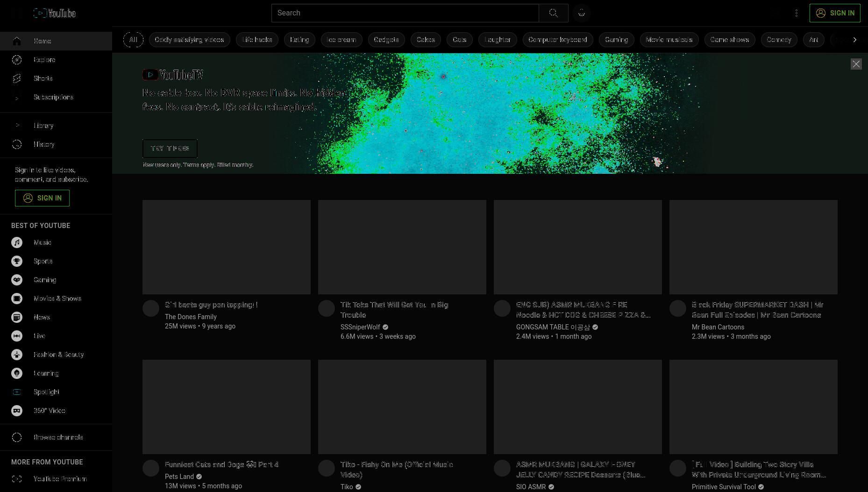Open the three-dot settings menu
Viewport: 868px width, 492px height.
[797, 13]
